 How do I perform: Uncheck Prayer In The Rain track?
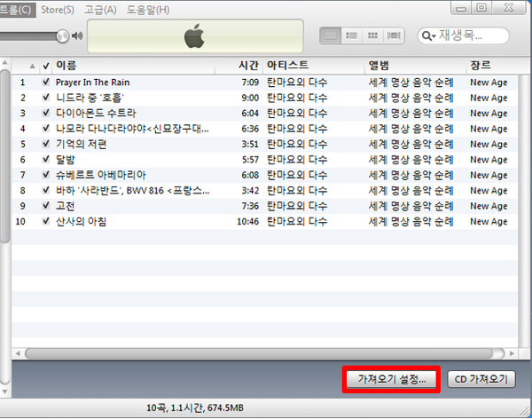click(46, 83)
